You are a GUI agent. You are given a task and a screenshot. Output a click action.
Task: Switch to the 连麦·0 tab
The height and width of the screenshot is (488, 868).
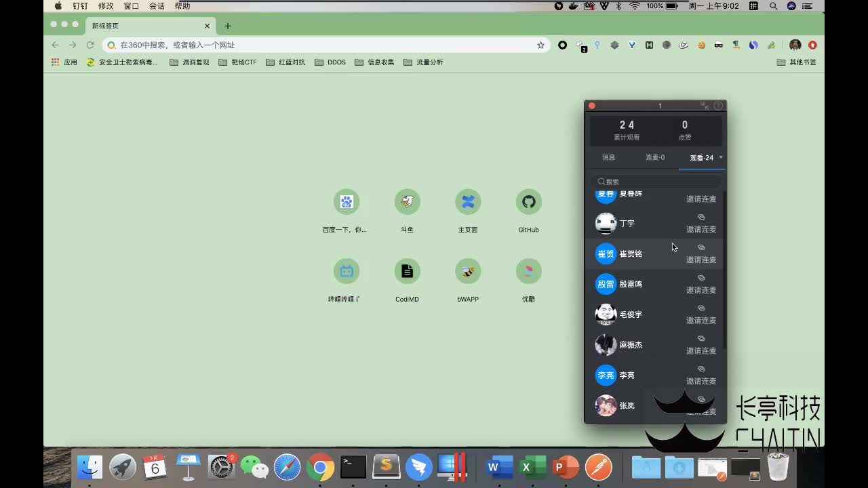(655, 157)
